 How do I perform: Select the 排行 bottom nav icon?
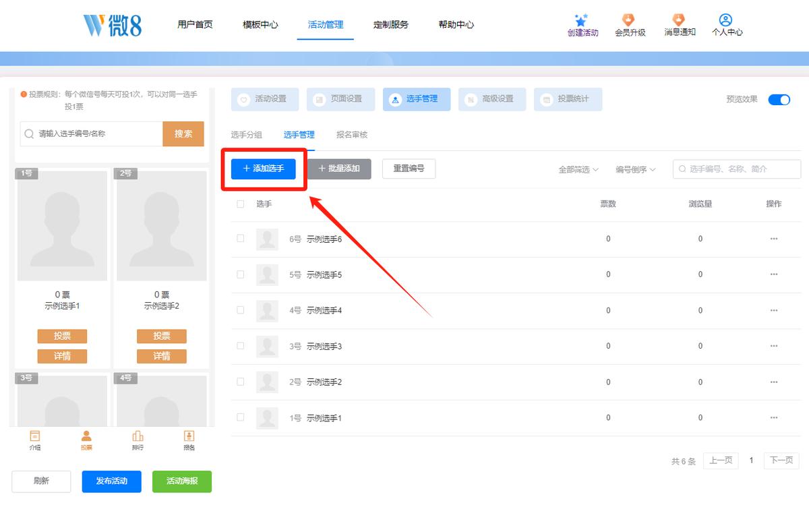pos(138,436)
